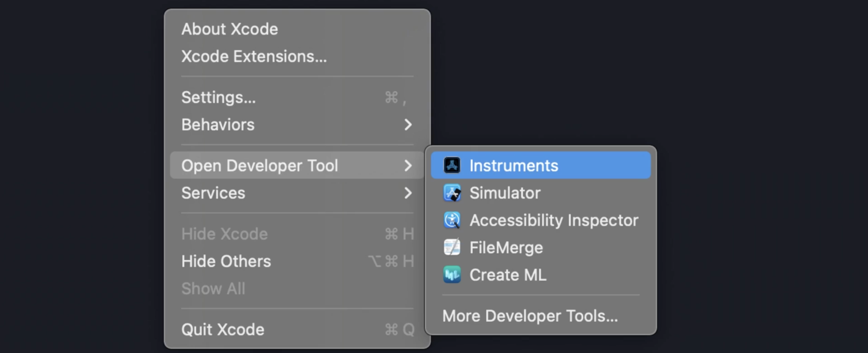Open Instruments from the submenu
Screen dimensions: 868x353
(x=513, y=165)
